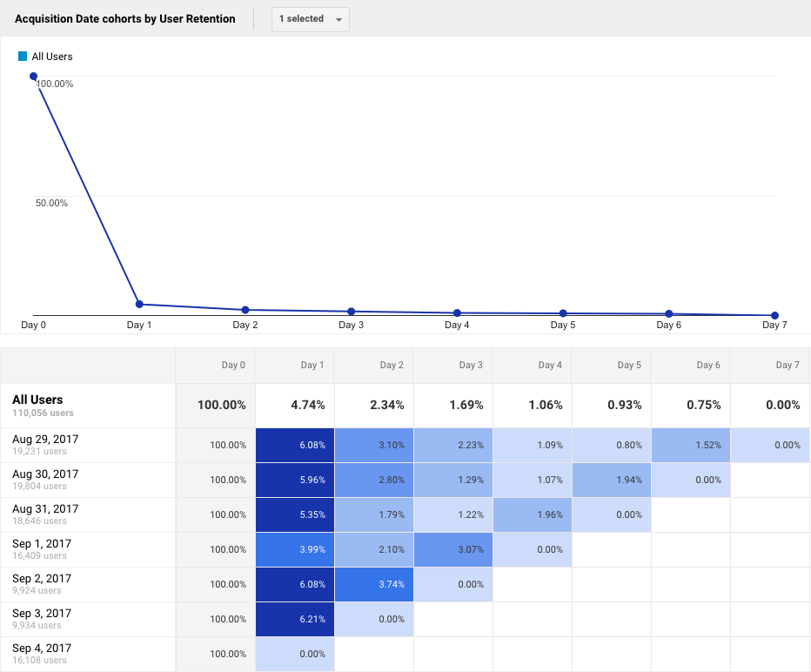
Task: Click the 3.74% cell for Sep 2
Action: 374,584
